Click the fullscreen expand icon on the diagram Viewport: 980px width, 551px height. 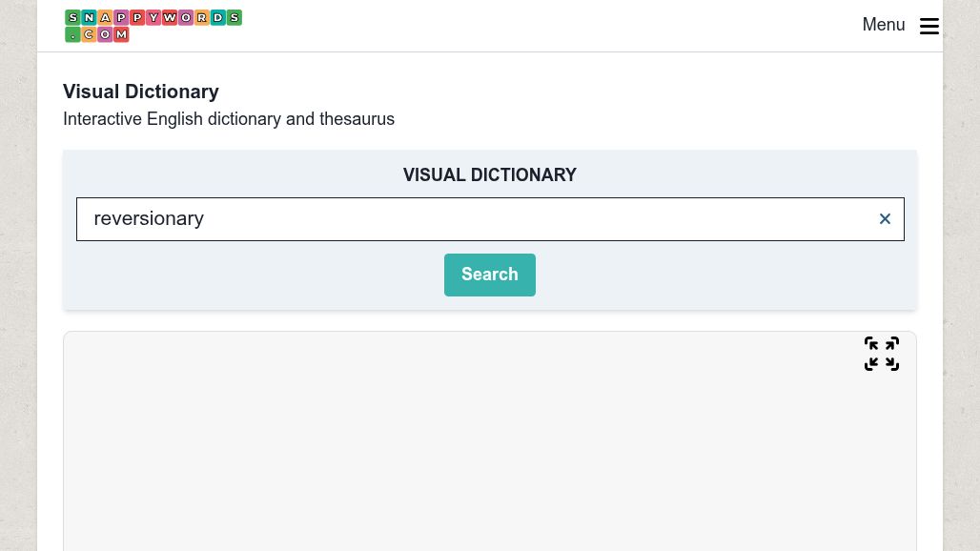point(882,354)
